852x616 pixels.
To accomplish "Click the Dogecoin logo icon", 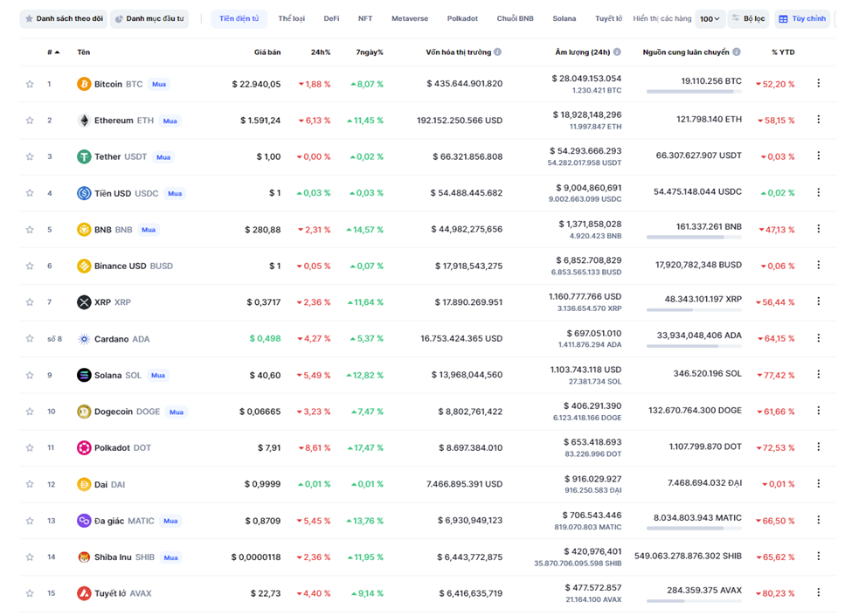I will coord(84,412).
